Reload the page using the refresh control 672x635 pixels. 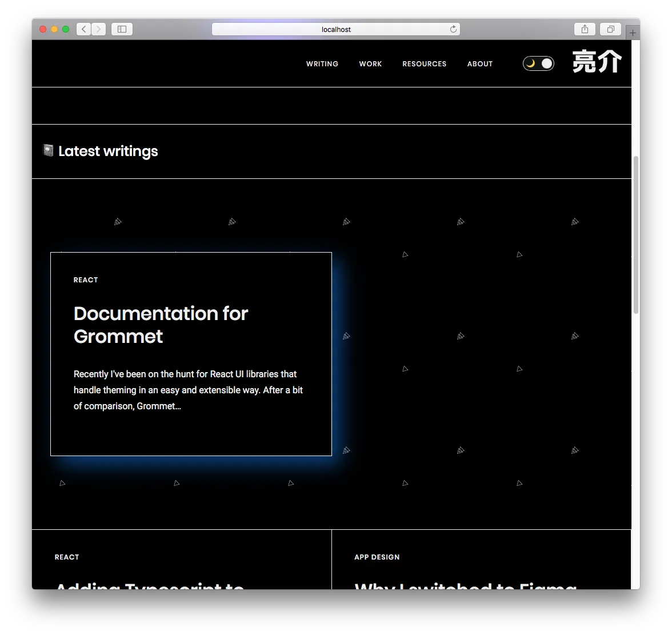point(453,29)
